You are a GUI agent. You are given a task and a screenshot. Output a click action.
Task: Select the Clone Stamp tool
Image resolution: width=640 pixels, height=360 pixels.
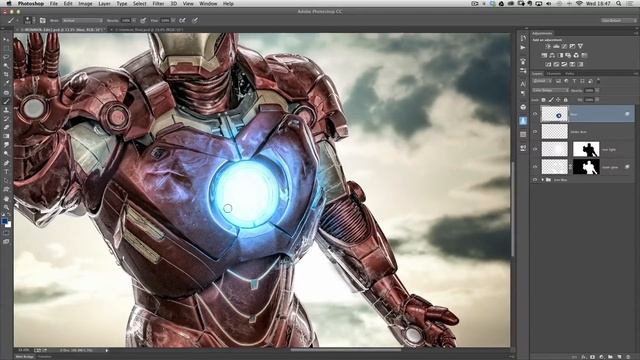[6, 110]
